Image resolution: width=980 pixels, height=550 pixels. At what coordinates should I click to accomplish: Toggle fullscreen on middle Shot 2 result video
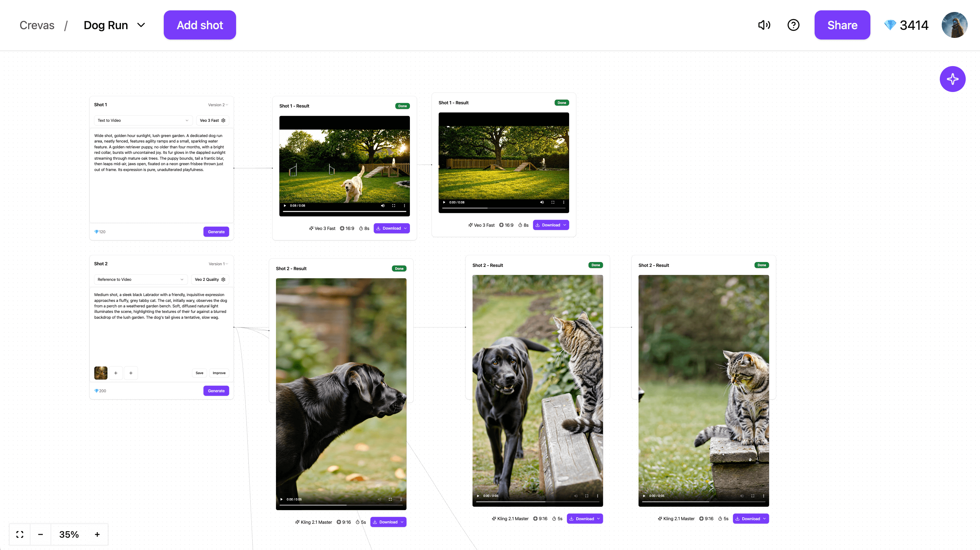click(587, 496)
